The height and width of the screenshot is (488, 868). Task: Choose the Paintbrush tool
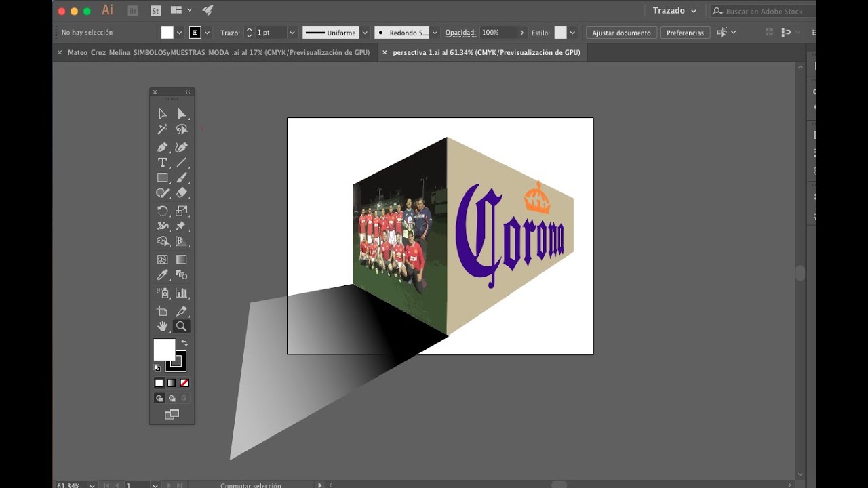[181, 178]
